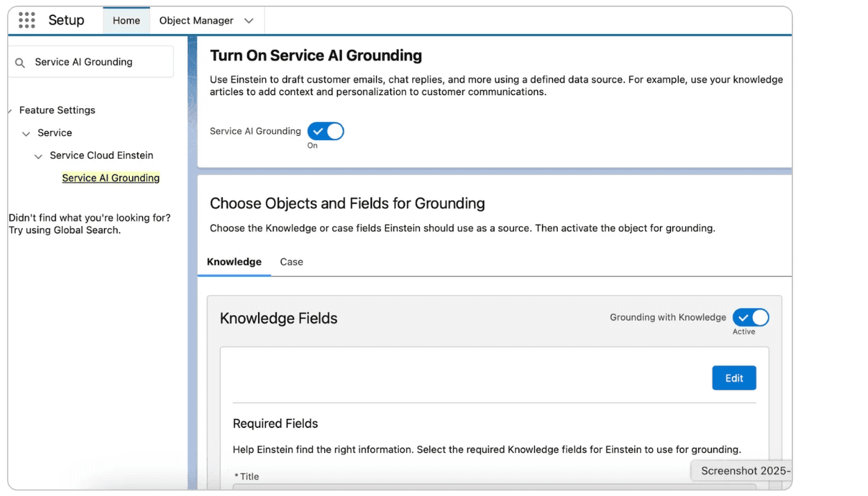The width and height of the screenshot is (868, 496).
Task: Click the Setup title text
Action: pos(66,20)
